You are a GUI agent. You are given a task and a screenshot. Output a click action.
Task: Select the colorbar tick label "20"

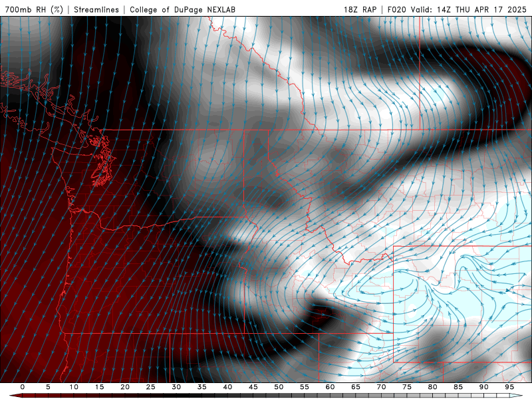[x=125, y=387]
